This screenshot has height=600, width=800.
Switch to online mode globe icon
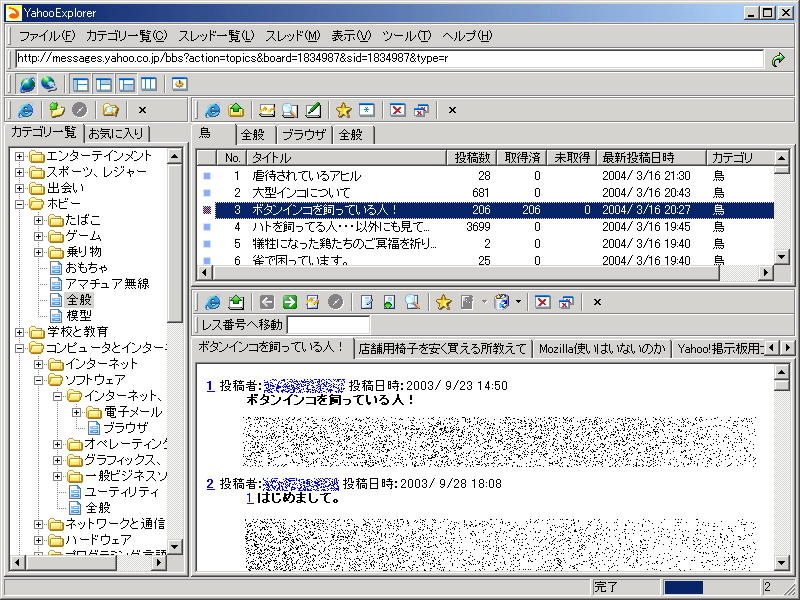(x=27, y=84)
